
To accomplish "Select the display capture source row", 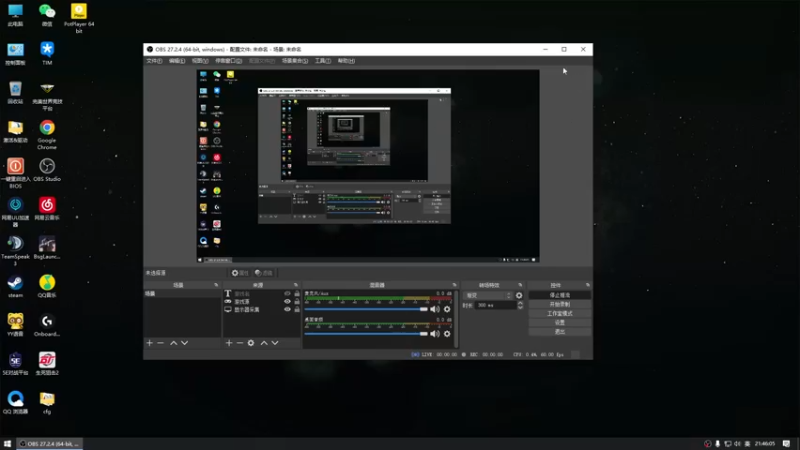I will pyautogui.click(x=261, y=310).
